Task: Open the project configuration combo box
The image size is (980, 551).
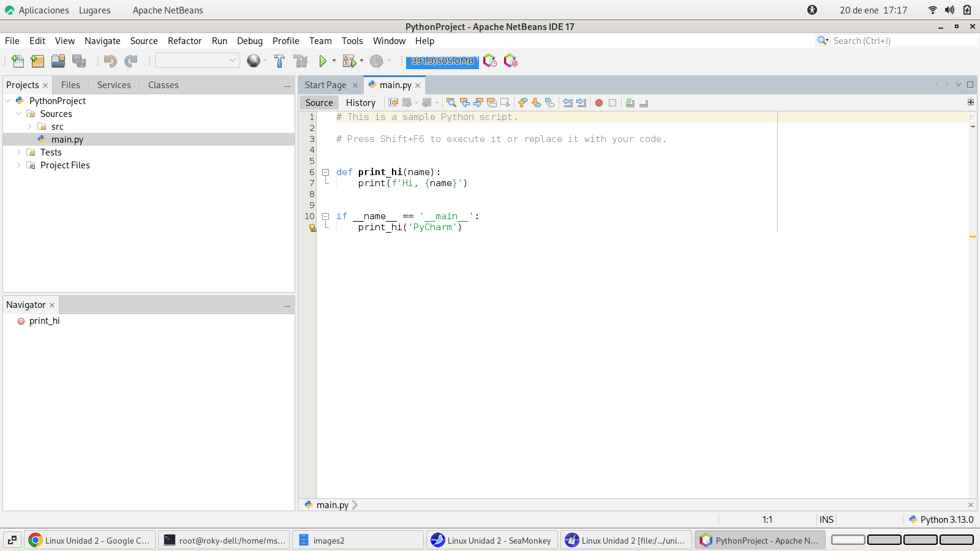Action: [x=197, y=61]
